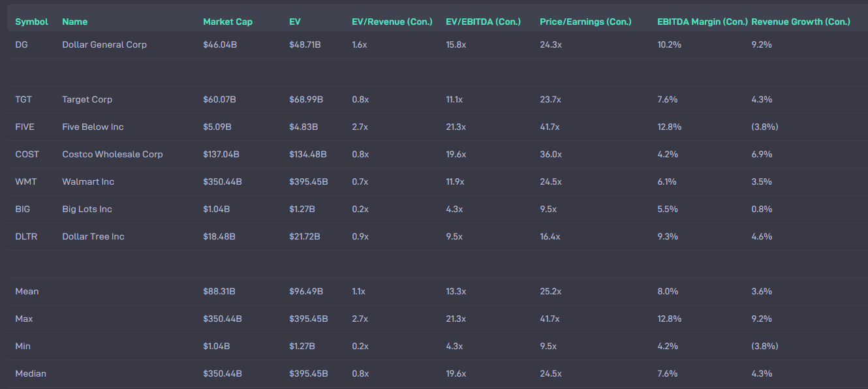Click Dollar General's $46.04B market cap
This screenshot has height=389, width=868.
point(219,44)
